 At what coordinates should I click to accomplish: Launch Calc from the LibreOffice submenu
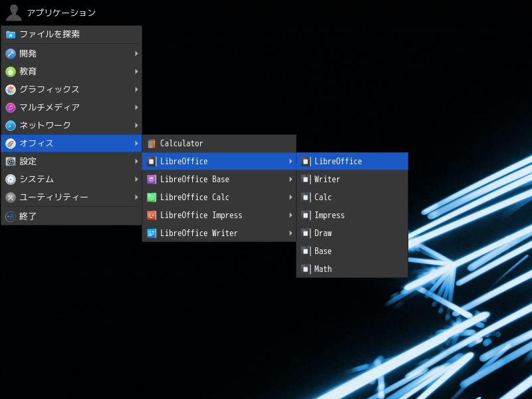(352, 198)
